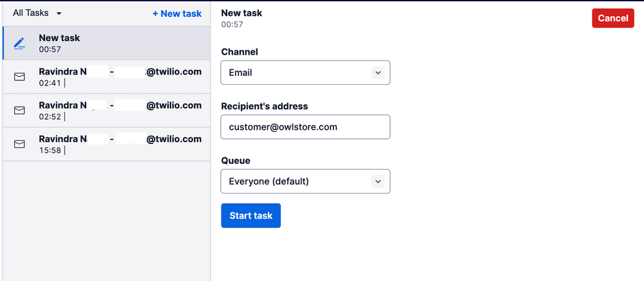This screenshot has width=644, height=281.
Task: Click the caret arrow next to All Tasks
Action: pos(59,14)
